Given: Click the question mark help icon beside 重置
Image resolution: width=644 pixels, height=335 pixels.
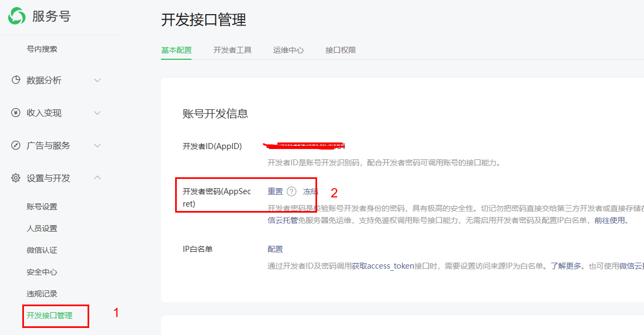Looking at the screenshot, I should pyautogui.click(x=292, y=191).
